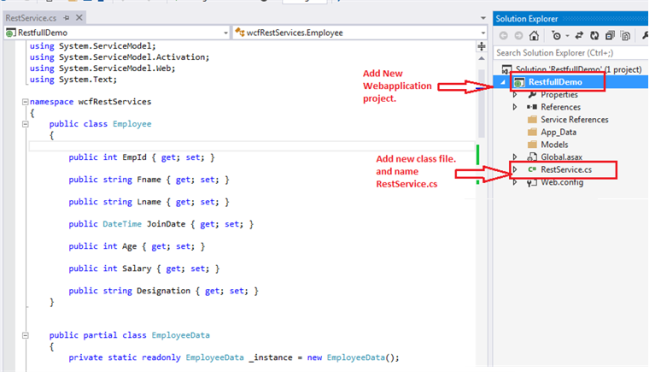
Task: Pin the RestService.cs tab
Action: tap(66, 18)
